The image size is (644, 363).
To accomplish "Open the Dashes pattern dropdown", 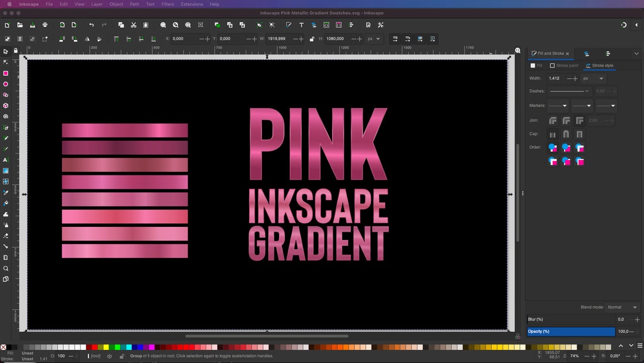I will pos(569,91).
